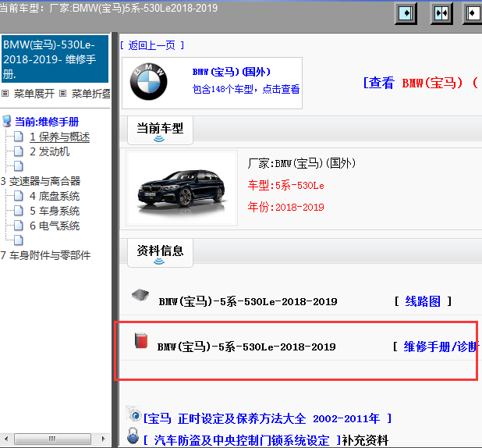Click page icon next to 2 发动机

tap(18, 151)
